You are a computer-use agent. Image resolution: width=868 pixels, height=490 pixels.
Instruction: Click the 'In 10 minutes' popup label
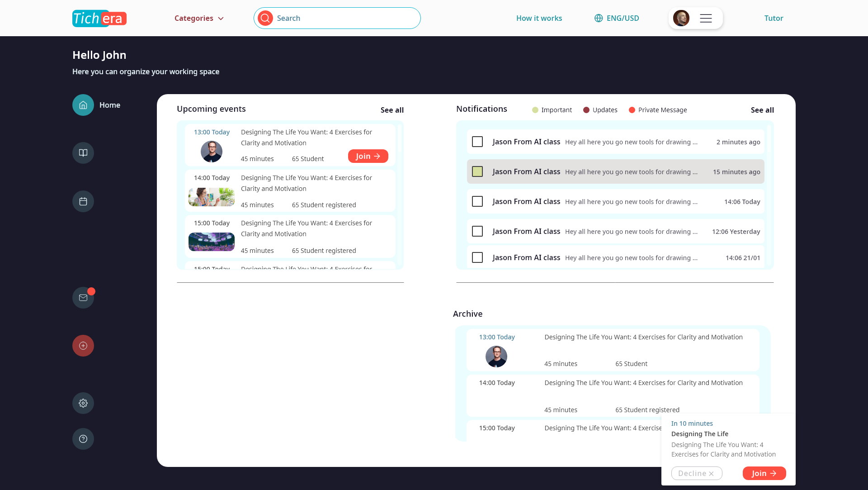tap(692, 423)
